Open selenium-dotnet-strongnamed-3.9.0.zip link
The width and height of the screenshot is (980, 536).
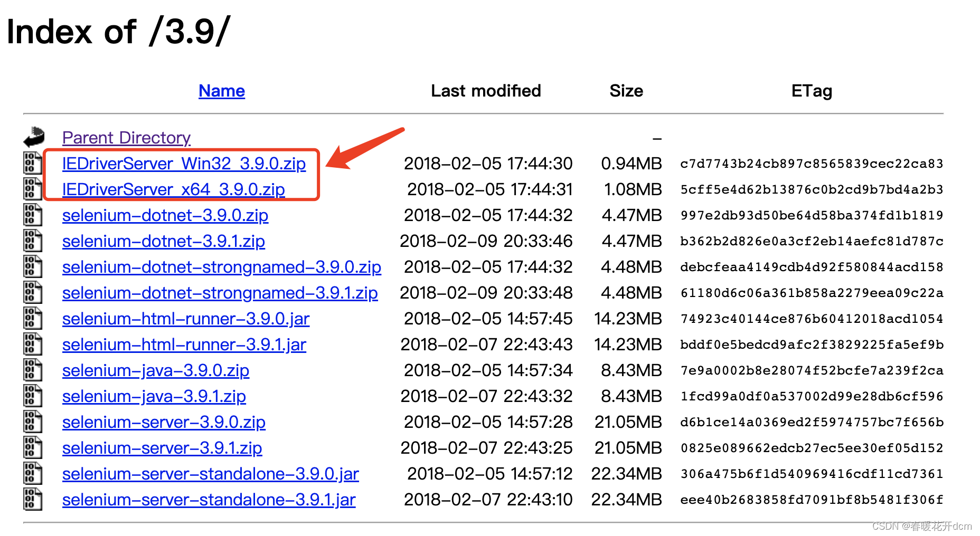pyautogui.click(x=222, y=267)
